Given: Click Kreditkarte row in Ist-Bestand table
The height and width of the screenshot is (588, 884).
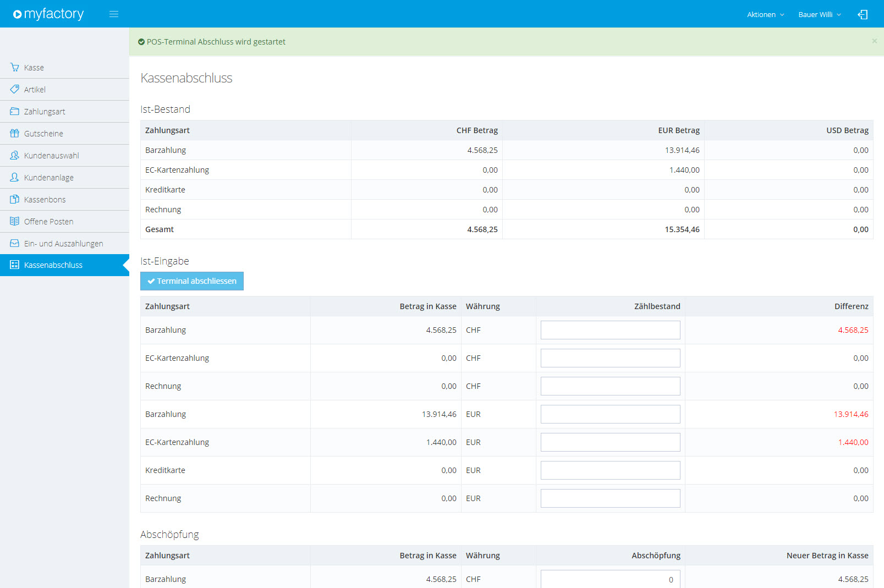Looking at the screenshot, I should 507,190.
